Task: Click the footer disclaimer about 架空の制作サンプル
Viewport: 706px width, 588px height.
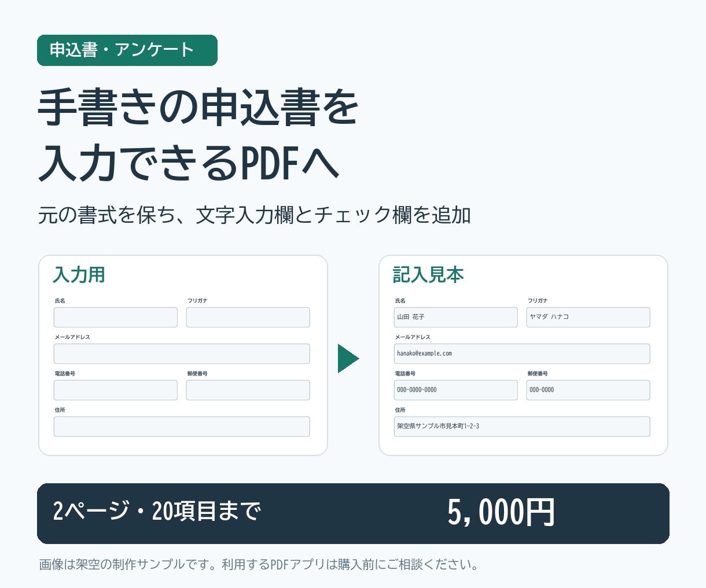Action: (x=259, y=564)
